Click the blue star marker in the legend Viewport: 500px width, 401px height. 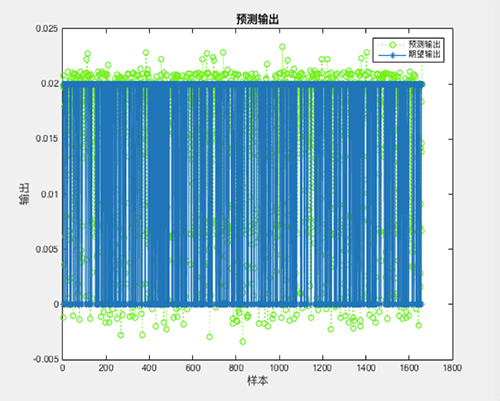coord(392,55)
